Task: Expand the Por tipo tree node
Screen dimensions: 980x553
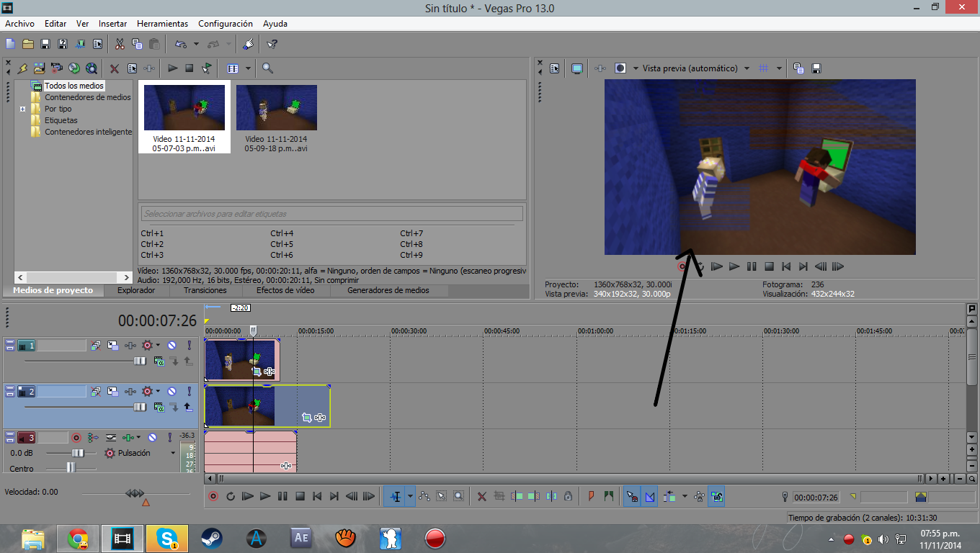Action: tap(23, 109)
